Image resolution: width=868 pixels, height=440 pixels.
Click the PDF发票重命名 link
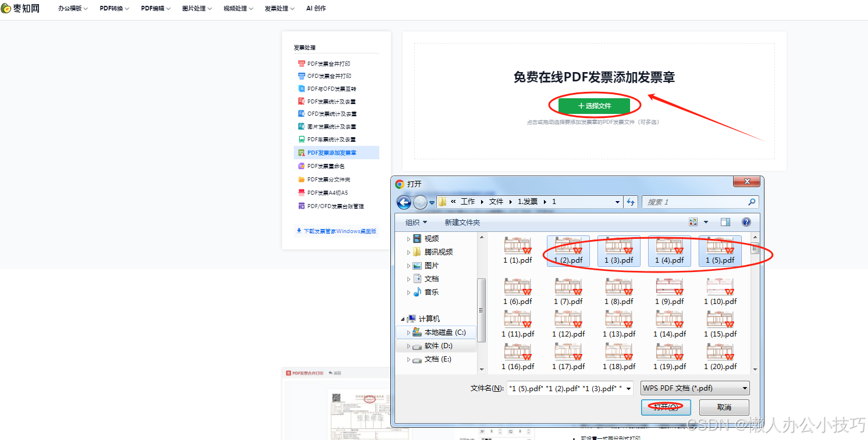(x=326, y=166)
